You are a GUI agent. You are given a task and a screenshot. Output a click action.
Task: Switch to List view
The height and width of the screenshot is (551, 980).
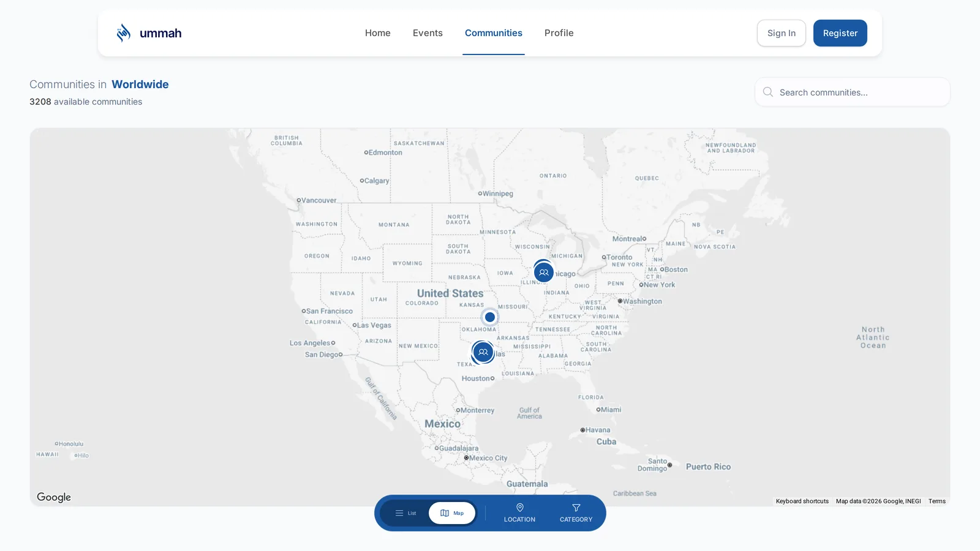click(x=405, y=513)
